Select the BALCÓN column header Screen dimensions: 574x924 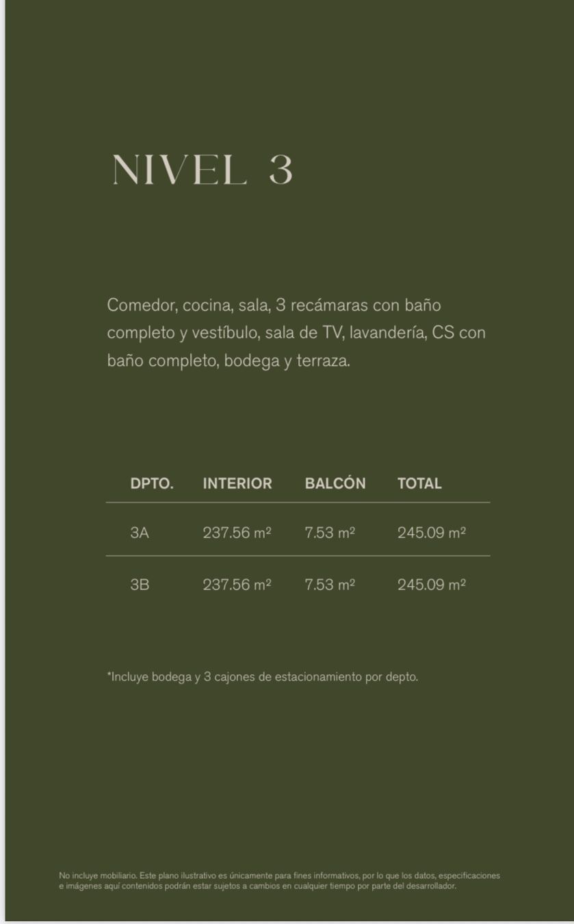[335, 484]
